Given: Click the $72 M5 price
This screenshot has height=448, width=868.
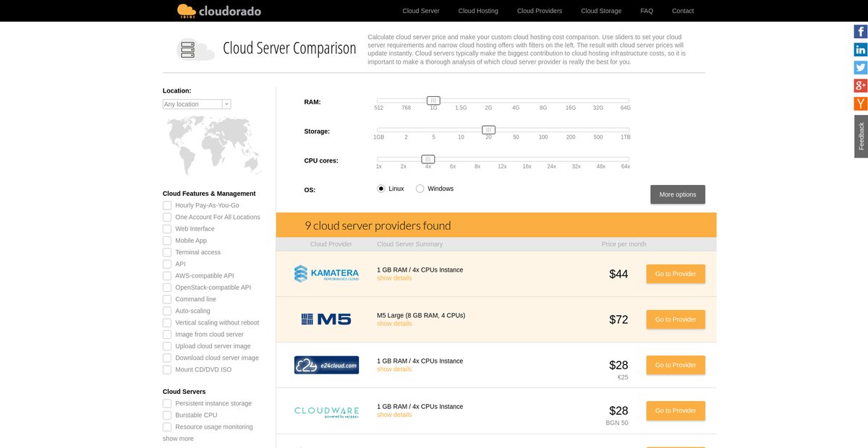Looking at the screenshot, I should coord(618,319).
